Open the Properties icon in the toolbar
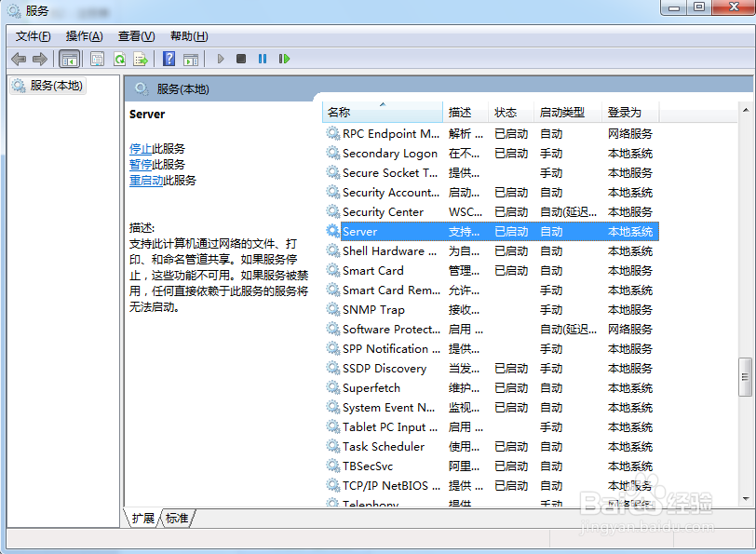756x554 pixels. [97, 59]
